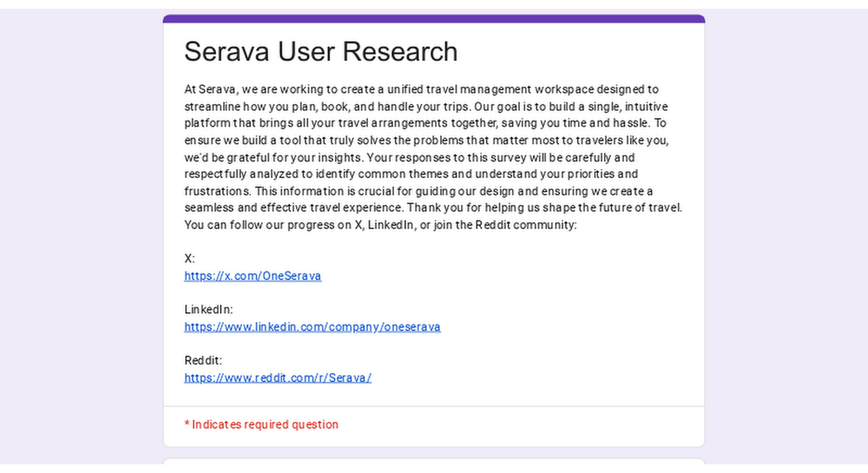Viewport: 868px width, 473px height.
Task: Select the 'Serava User Research' title
Action: coord(320,51)
